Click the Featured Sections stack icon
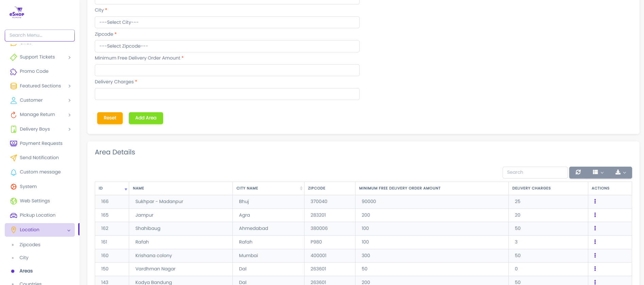The width and height of the screenshot is (644, 285). [14, 86]
